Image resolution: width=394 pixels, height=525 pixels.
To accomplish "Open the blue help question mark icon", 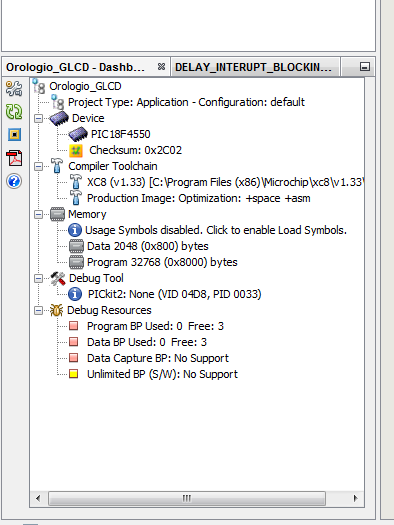I will point(14,181).
